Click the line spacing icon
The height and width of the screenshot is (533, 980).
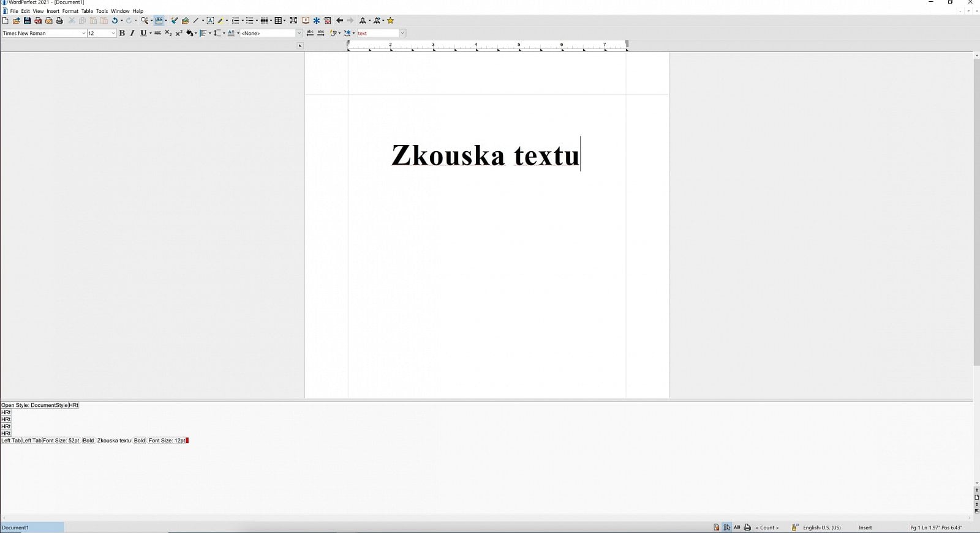coord(217,33)
